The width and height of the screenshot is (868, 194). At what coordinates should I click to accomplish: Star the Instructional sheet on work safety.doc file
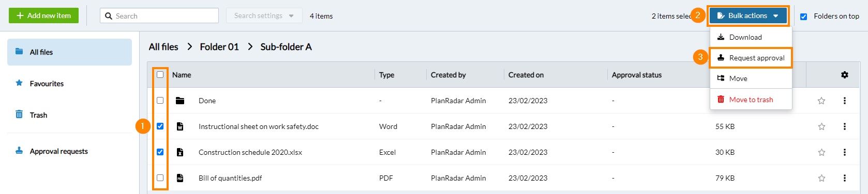[821, 126]
